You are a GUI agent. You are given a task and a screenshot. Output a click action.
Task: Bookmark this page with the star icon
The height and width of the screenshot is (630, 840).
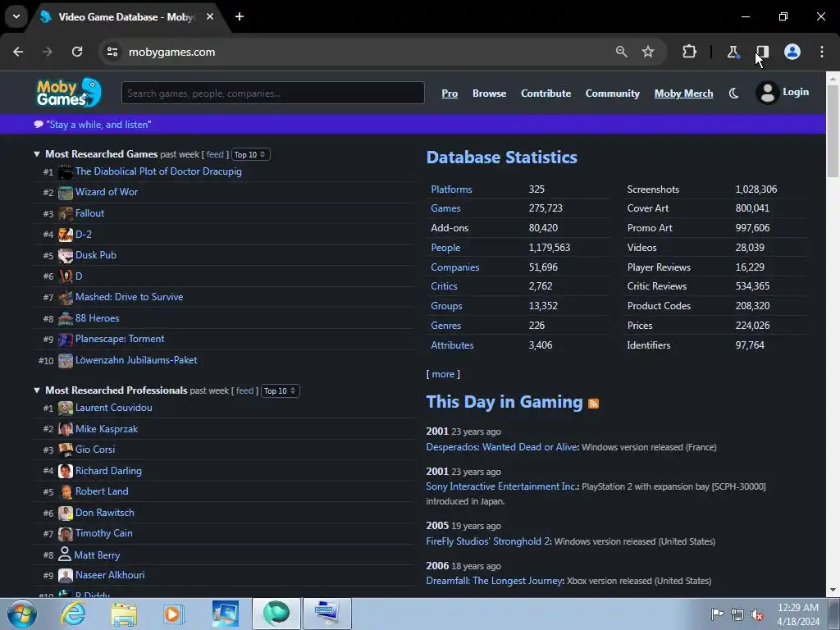648,52
